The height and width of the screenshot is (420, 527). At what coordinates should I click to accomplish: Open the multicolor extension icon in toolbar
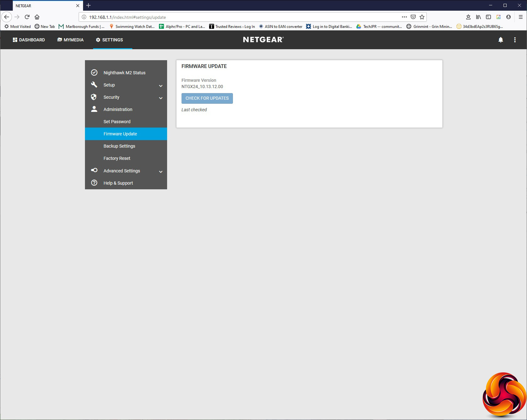click(498, 17)
